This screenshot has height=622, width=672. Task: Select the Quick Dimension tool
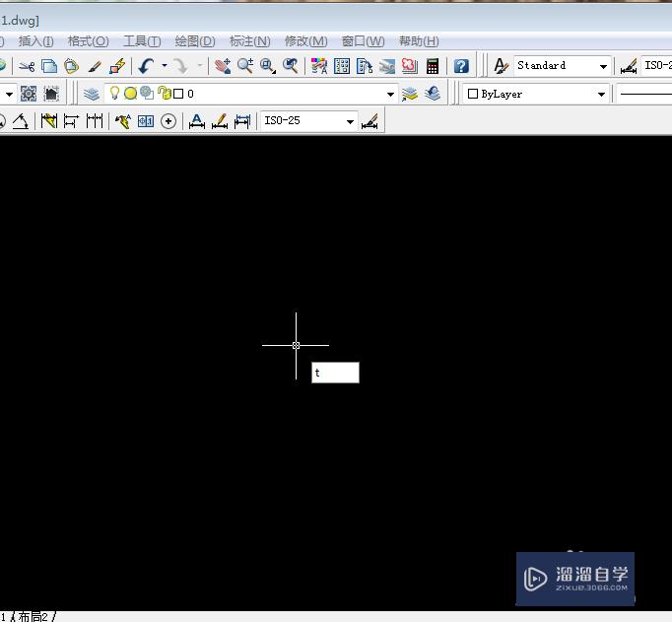[x=48, y=122]
